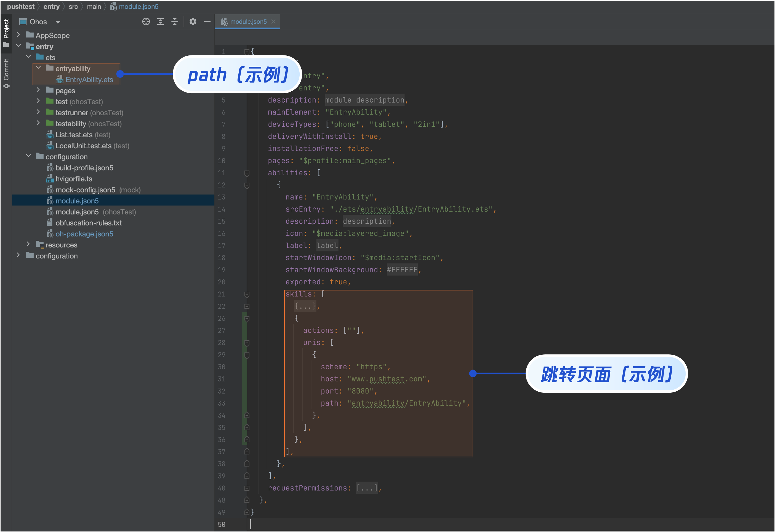This screenshot has height=532, width=775.
Task: Select build-profile.json5 in tree
Action: [80, 168]
